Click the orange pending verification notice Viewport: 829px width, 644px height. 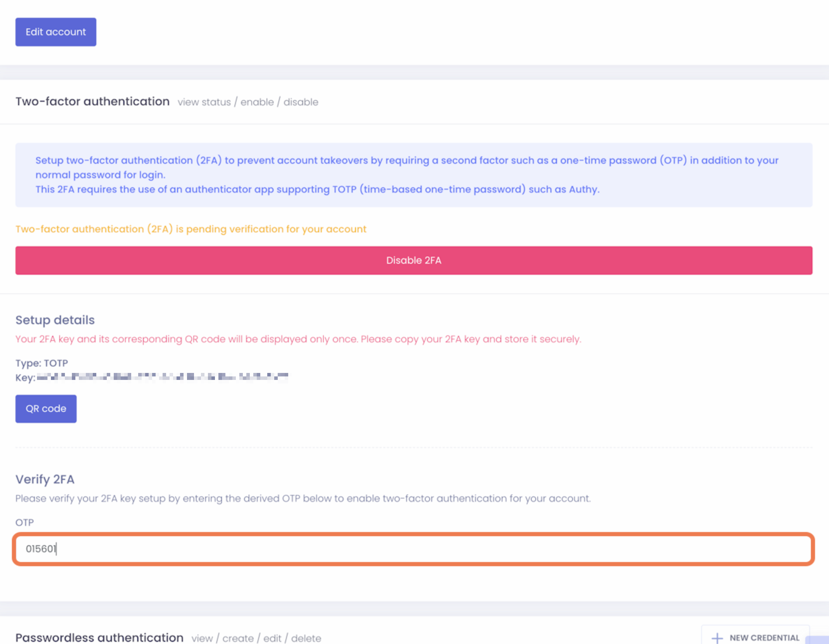[191, 229]
